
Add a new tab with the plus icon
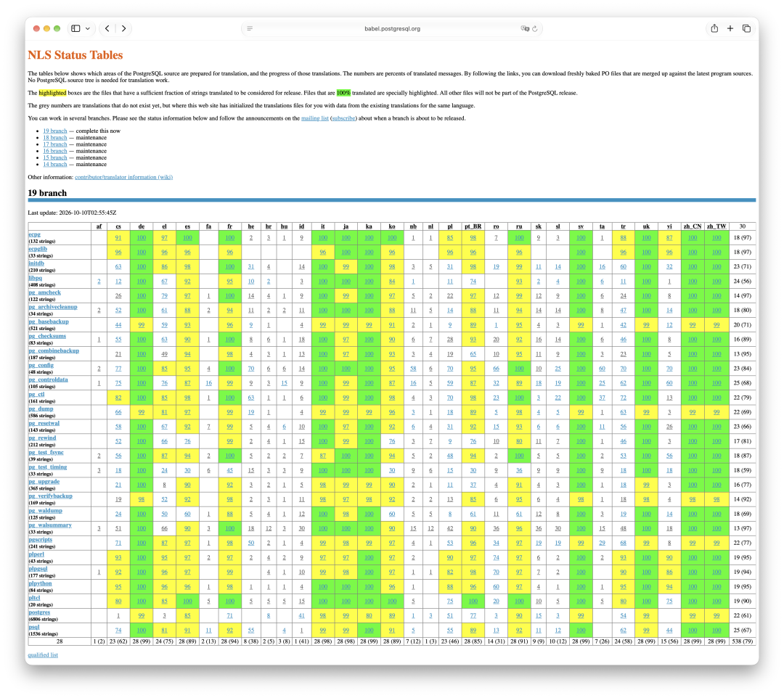730,28
